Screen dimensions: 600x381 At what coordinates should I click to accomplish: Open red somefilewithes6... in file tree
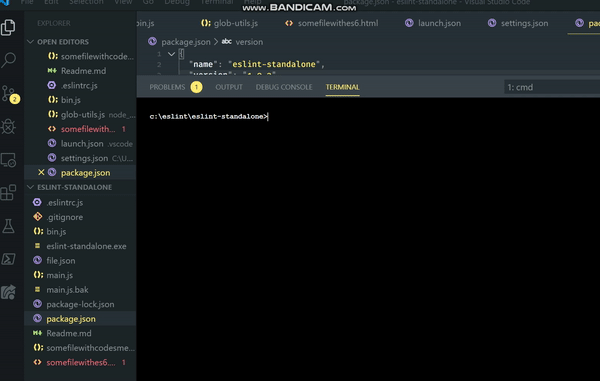coord(80,362)
